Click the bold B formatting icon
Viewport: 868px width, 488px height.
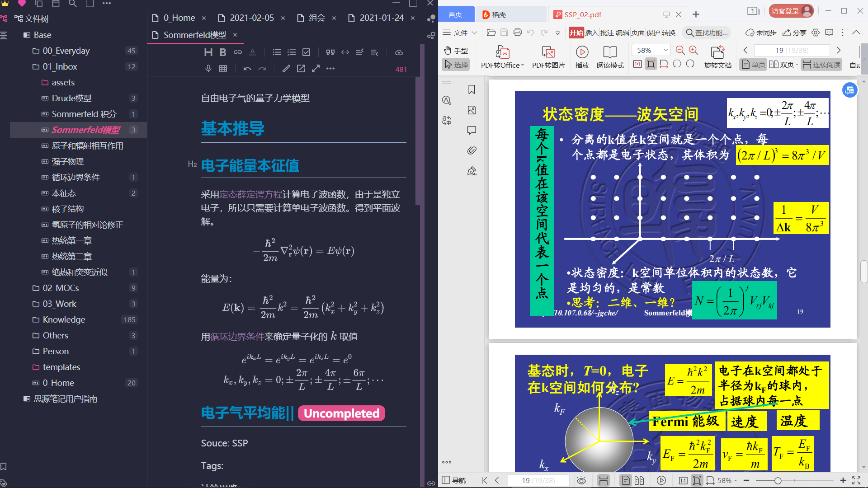223,52
